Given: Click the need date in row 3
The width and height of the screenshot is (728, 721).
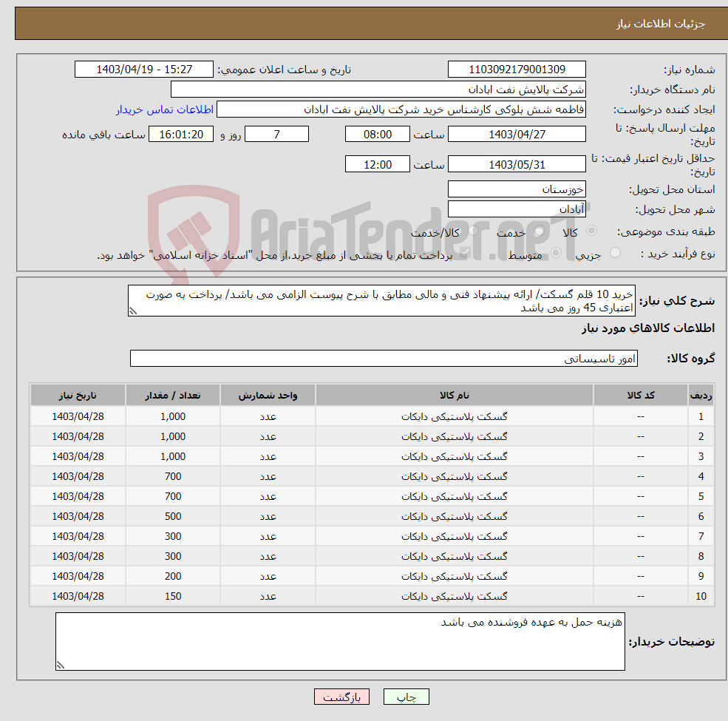Looking at the screenshot, I should (x=78, y=457).
